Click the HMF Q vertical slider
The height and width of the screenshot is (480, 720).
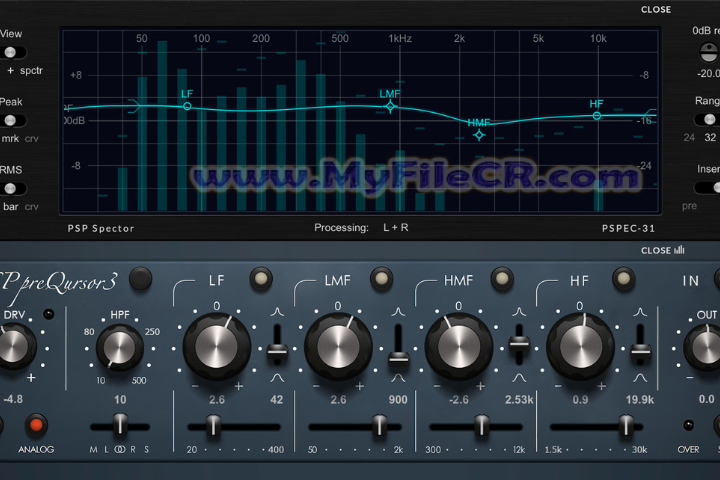[x=519, y=344]
